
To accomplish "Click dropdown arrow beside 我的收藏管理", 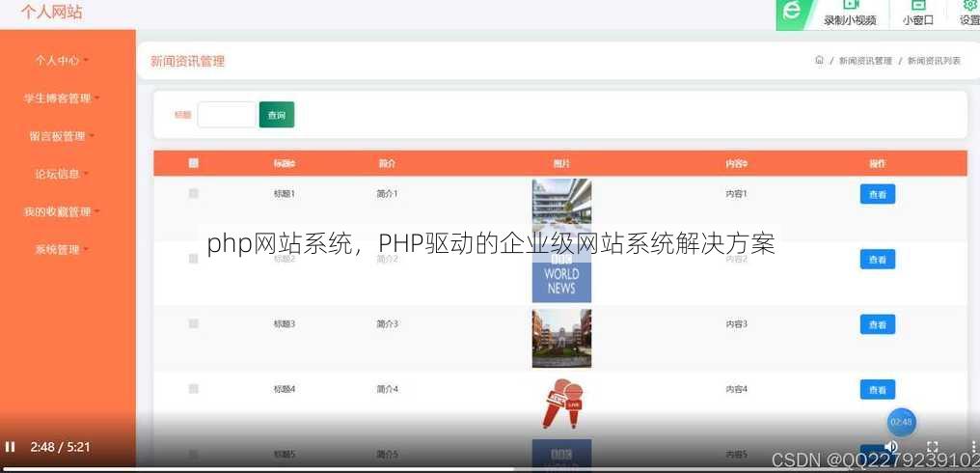I will [96, 211].
